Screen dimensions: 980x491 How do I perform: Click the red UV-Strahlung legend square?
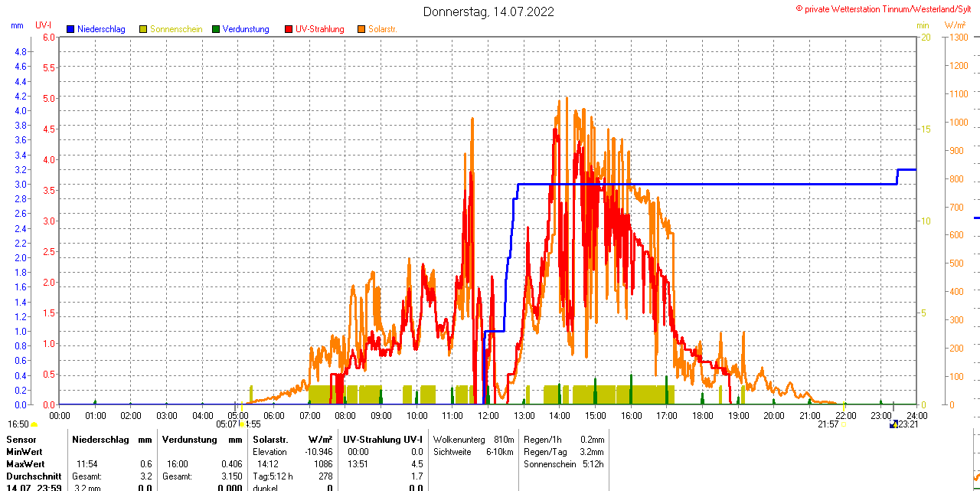pos(289,29)
